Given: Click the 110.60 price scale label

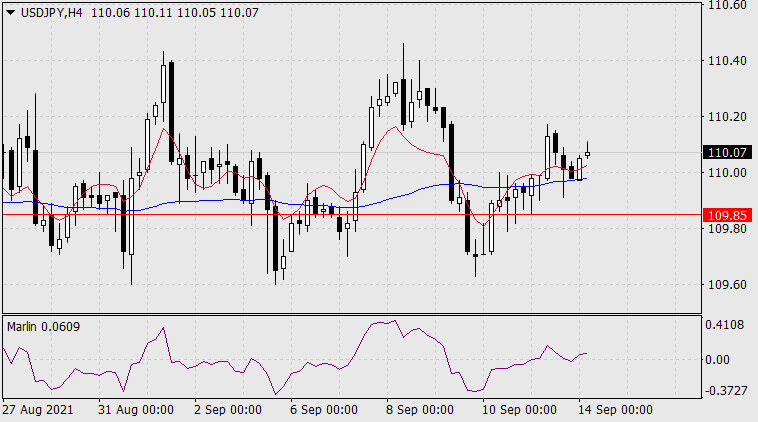Looking at the screenshot, I should point(726,5).
